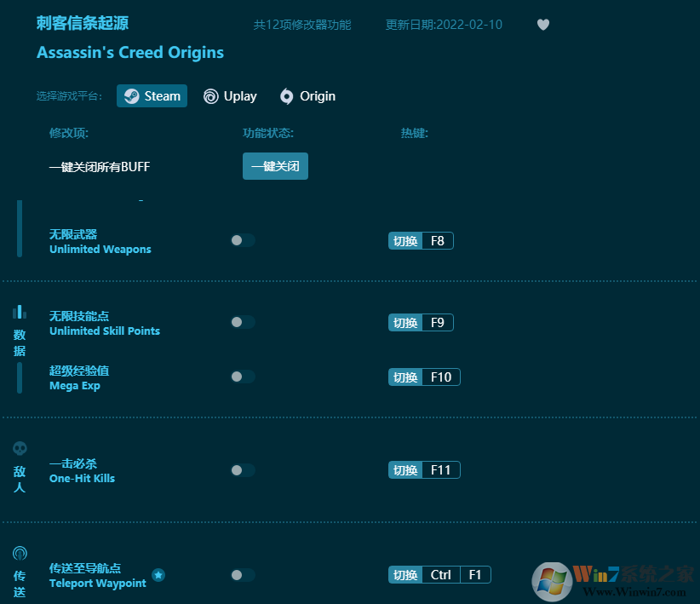Click the 切换 button for F8 hotkey
The image size is (700, 604).
(405, 241)
